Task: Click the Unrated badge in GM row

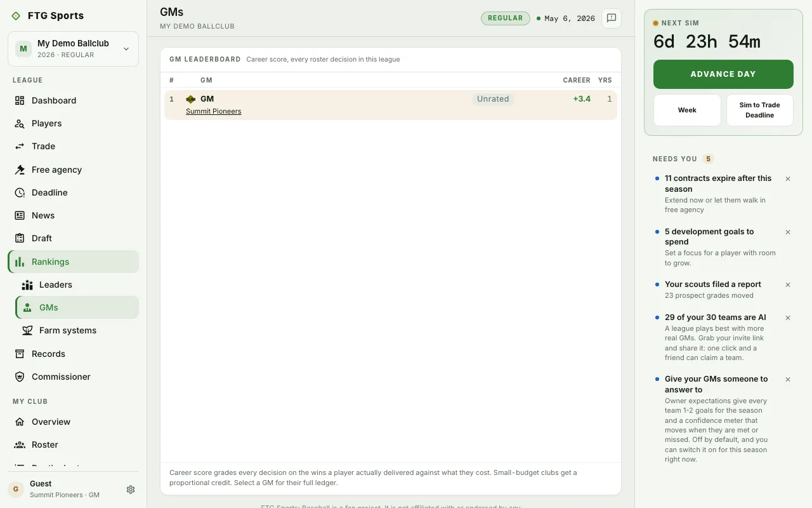Action: (x=493, y=99)
